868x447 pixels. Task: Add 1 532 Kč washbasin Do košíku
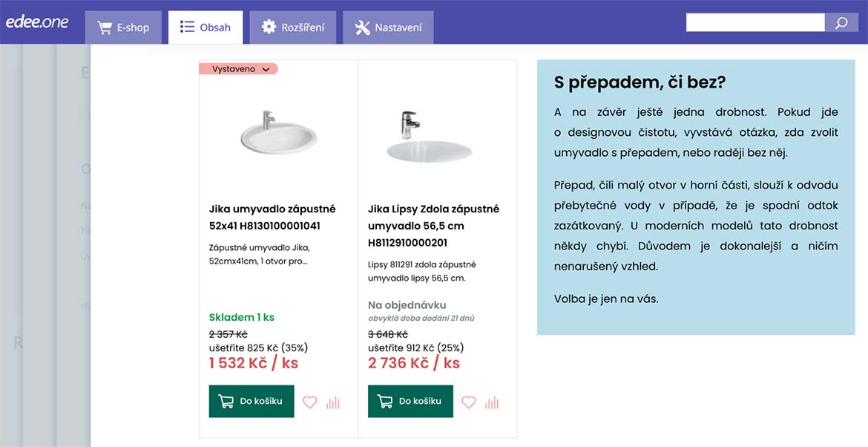(251, 401)
